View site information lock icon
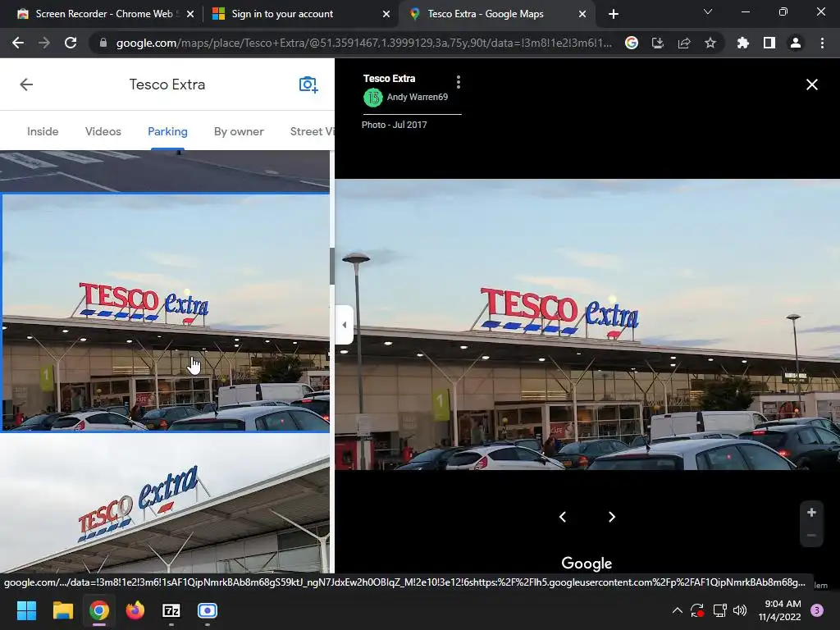The height and width of the screenshot is (630, 840). point(103,43)
